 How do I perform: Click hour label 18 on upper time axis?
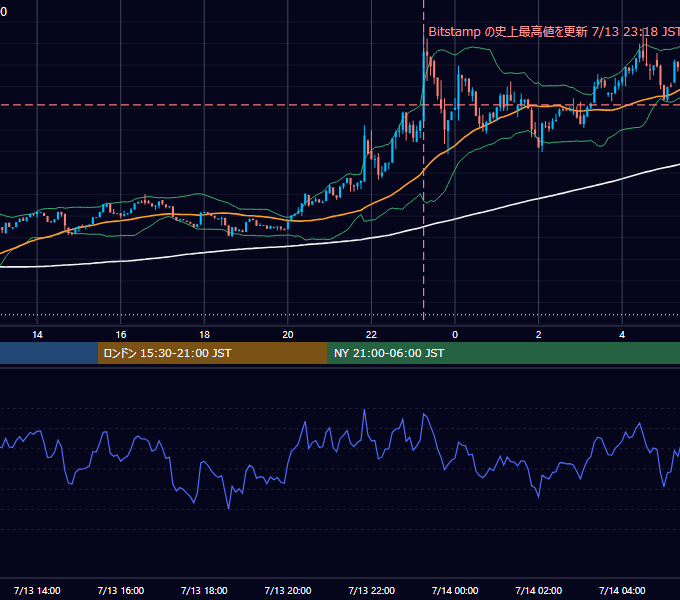click(204, 335)
